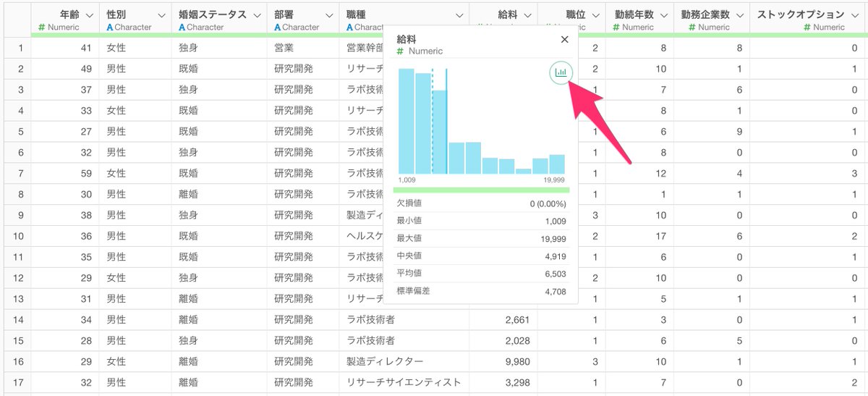868x396 pixels.
Task: Click the Character type icon under 性別
Action: coord(109,28)
